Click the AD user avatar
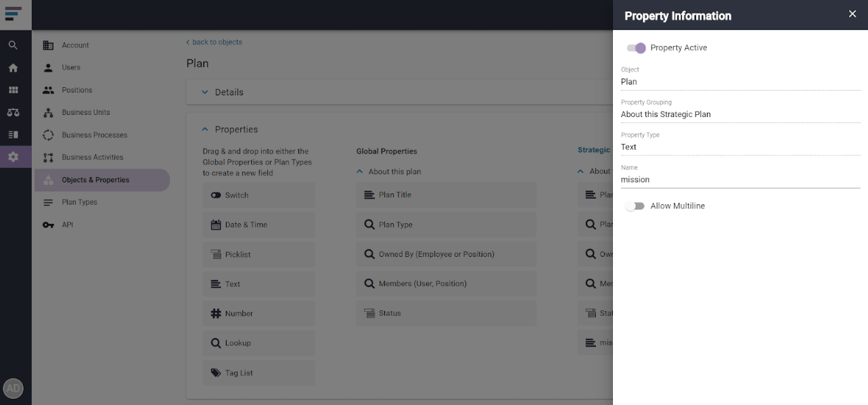868x405 pixels. [x=13, y=388]
